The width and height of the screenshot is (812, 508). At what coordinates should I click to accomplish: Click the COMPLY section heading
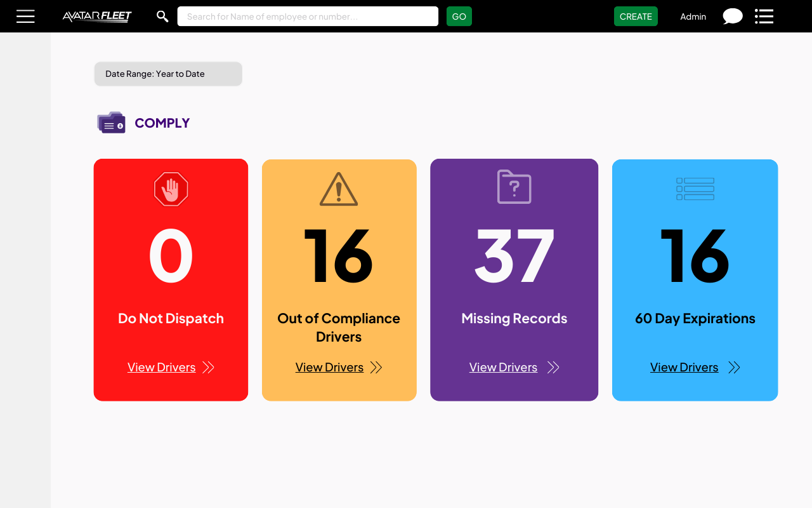coord(162,123)
